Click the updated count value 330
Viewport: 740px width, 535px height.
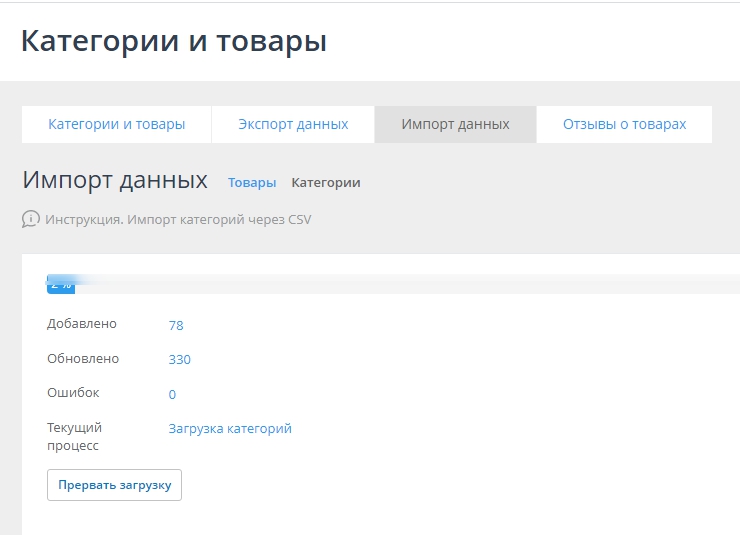coord(179,360)
